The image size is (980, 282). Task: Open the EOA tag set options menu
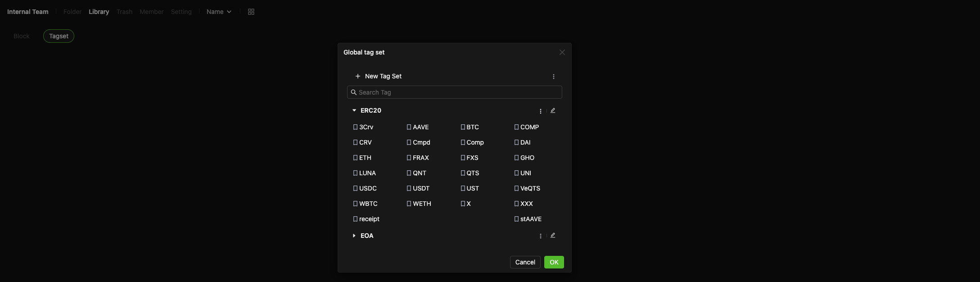(541, 236)
